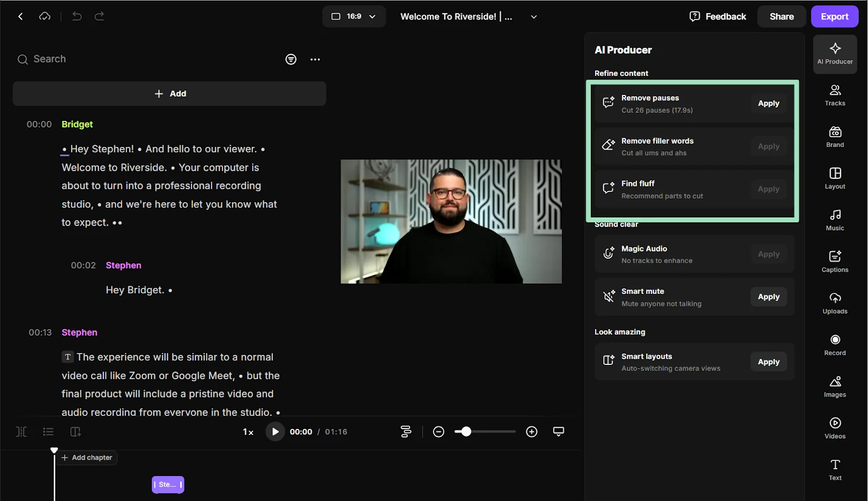Zoom out the timeline with minus

tap(438, 432)
